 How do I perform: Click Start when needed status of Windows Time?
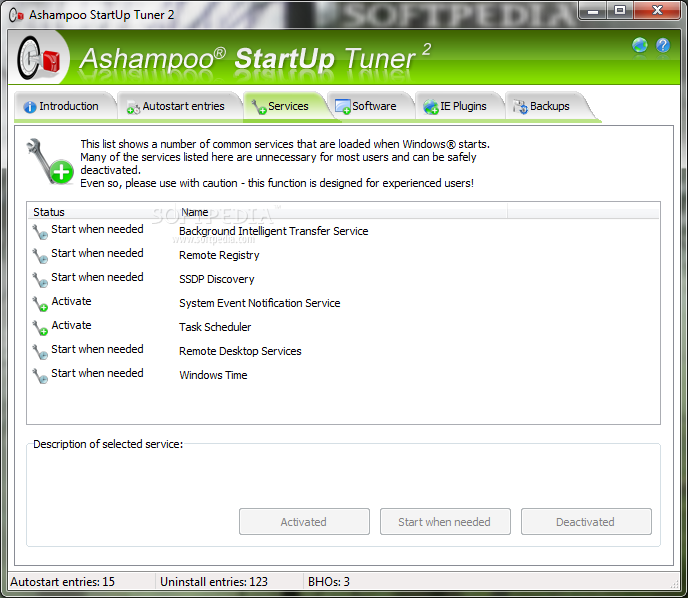pyautogui.click(x=97, y=373)
